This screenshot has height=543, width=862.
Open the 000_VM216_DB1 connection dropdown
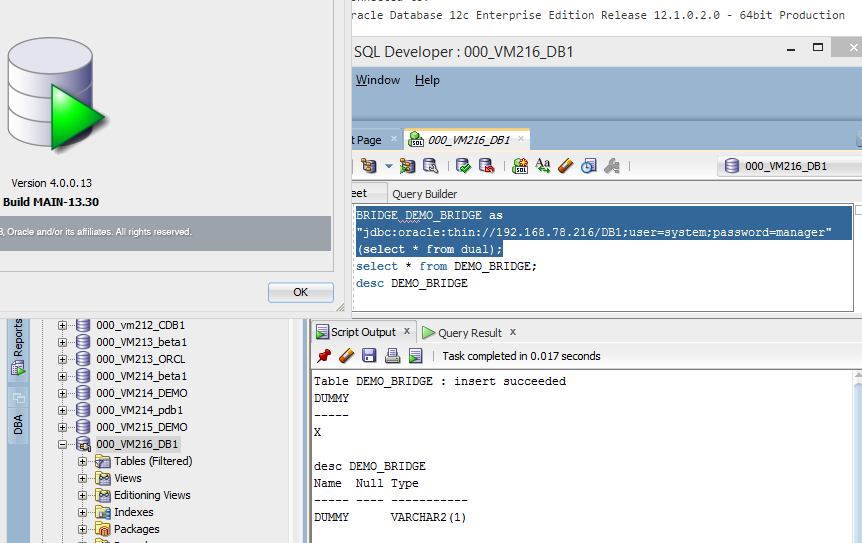click(x=790, y=166)
